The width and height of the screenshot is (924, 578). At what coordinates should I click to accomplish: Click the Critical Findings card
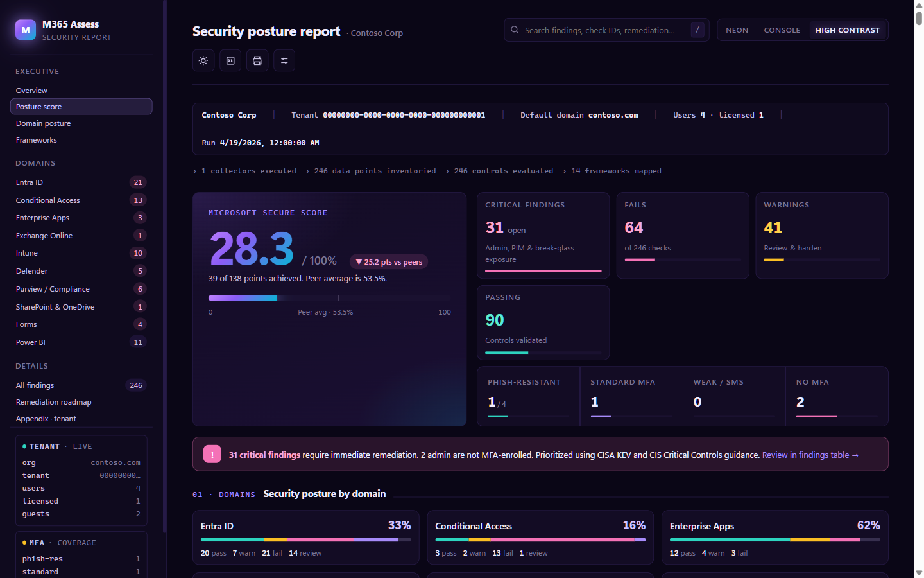[x=543, y=236]
